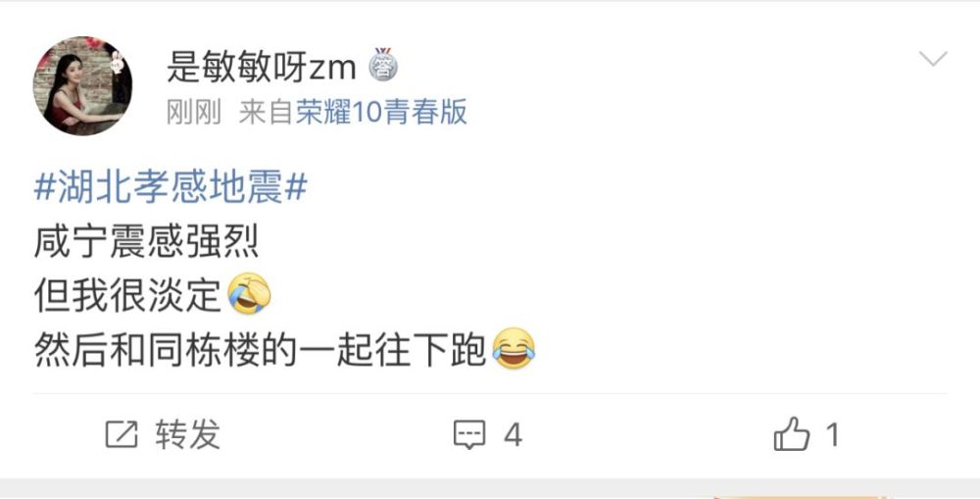Open comments via speech bubble icon

469,434
